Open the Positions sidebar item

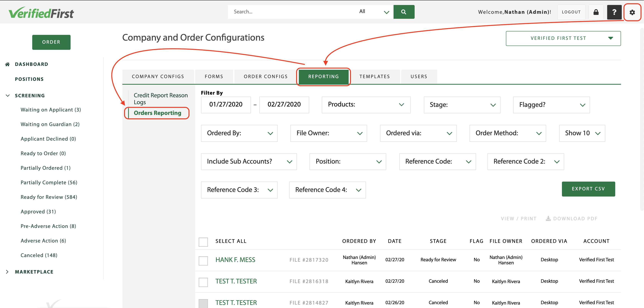pyautogui.click(x=29, y=79)
